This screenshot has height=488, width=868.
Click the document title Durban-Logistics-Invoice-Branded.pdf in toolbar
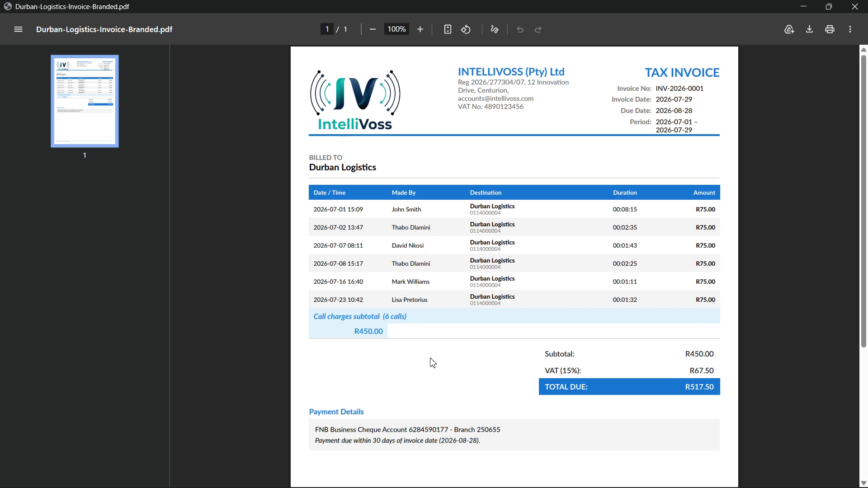[104, 29]
